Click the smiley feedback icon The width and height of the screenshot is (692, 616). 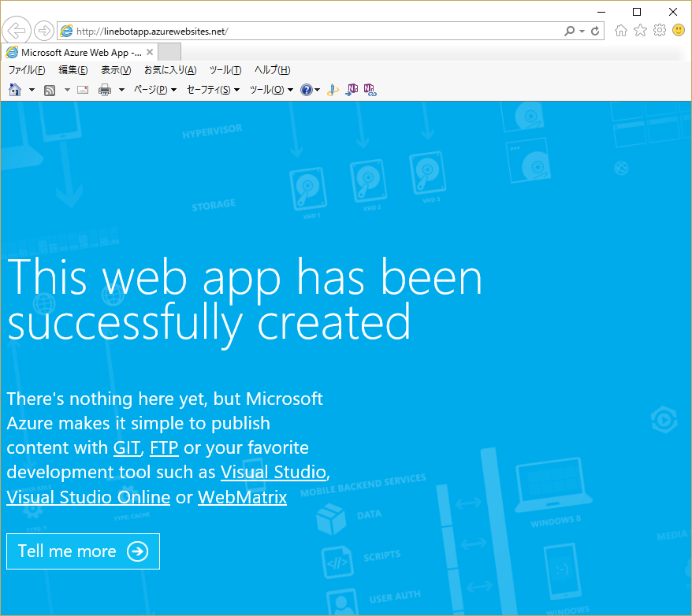point(679,31)
